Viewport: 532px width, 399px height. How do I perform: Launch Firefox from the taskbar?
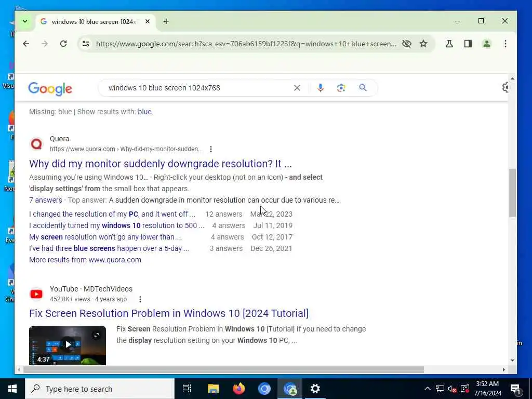coord(239,389)
